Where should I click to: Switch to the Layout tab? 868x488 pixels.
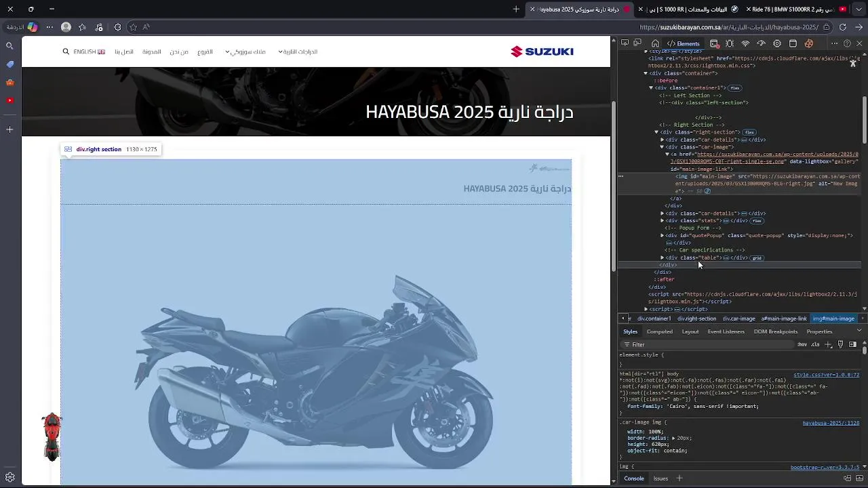point(690,331)
